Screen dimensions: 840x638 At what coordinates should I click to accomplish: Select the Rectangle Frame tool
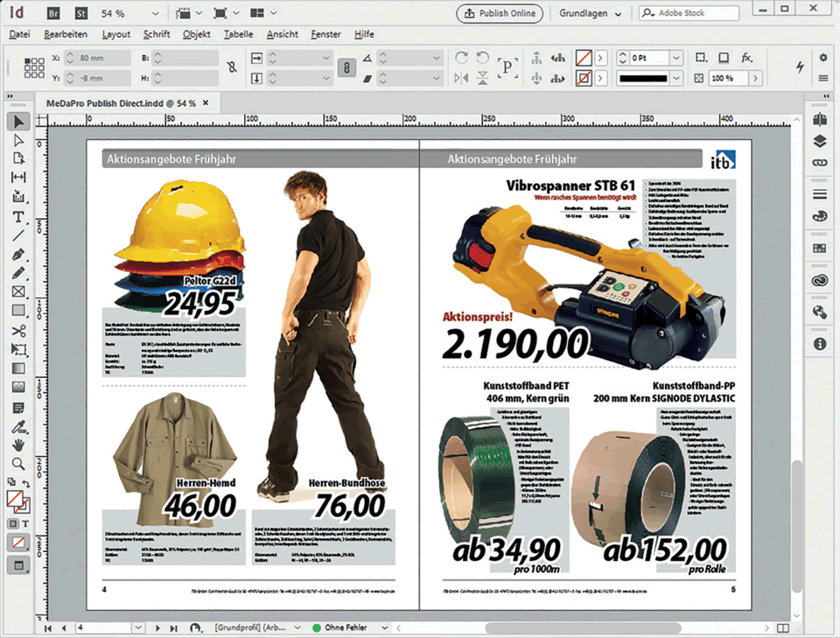[18, 292]
